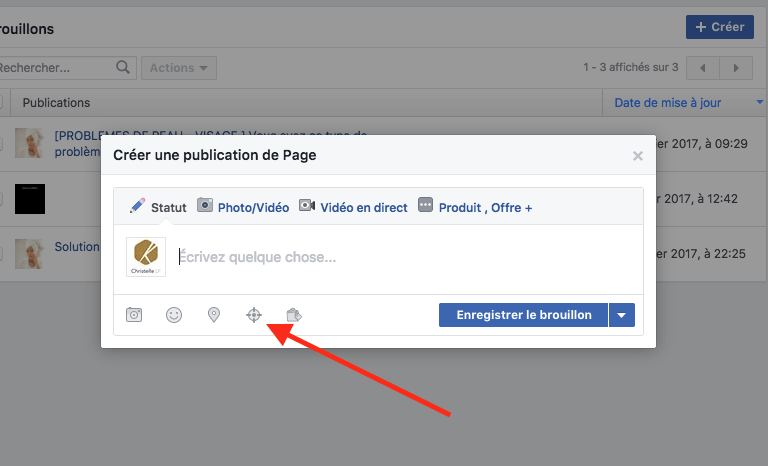Switch to Photo/Vidéo tab
Screen dimensions: 768x466
(243, 207)
